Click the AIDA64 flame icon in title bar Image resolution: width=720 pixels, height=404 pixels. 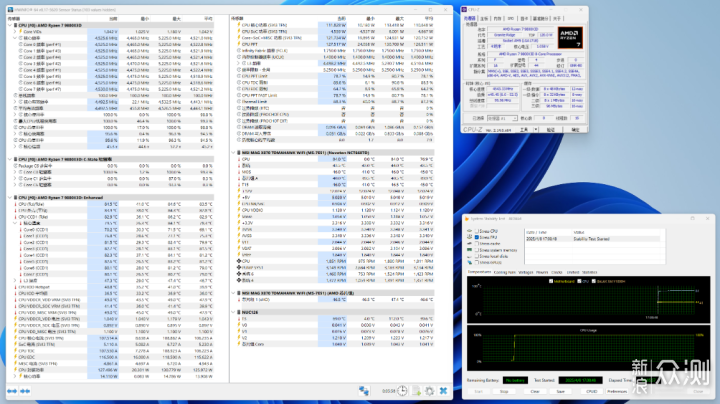pos(467,219)
